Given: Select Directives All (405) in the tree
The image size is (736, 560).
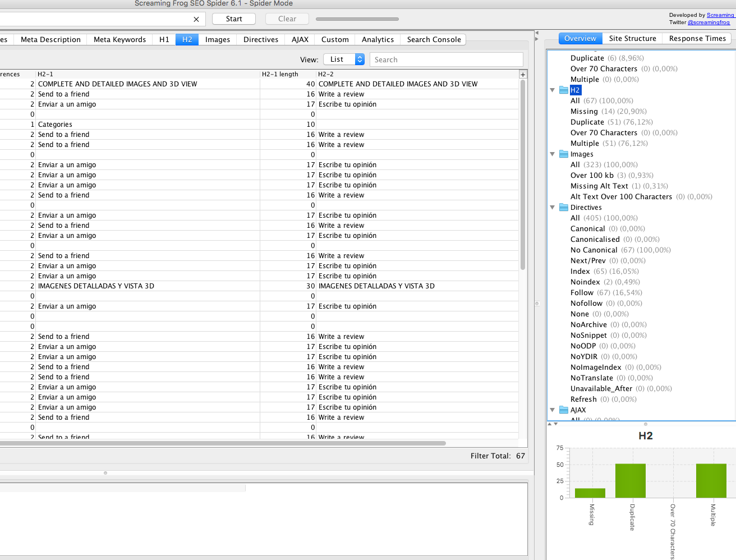Looking at the screenshot, I should click(x=604, y=218).
